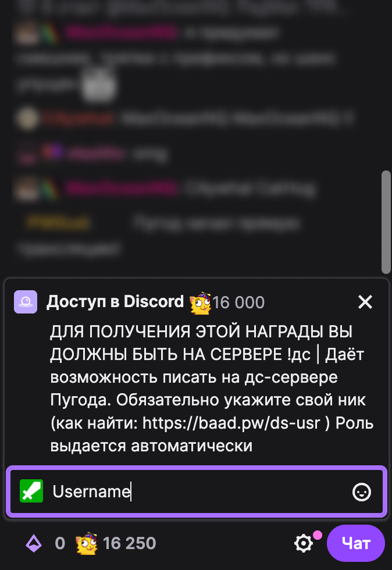Click the cat points icon next to 16 000
This screenshot has width=392, height=570.
(200, 302)
